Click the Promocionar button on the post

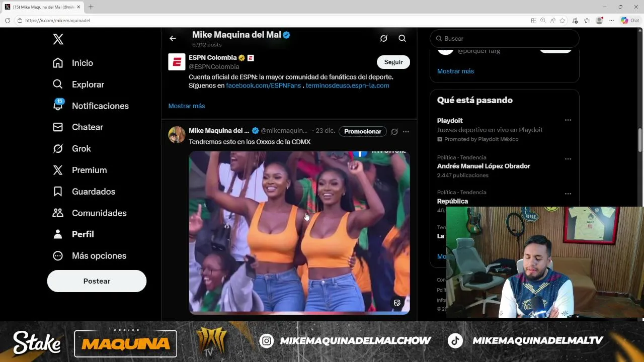coord(363,131)
